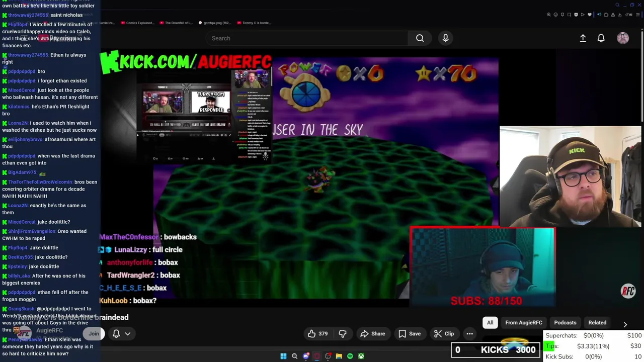Open the browser easy-setup sliders menu
Image resolution: width=644 pixels, height=362 pixels.
[x=638, y=15]
